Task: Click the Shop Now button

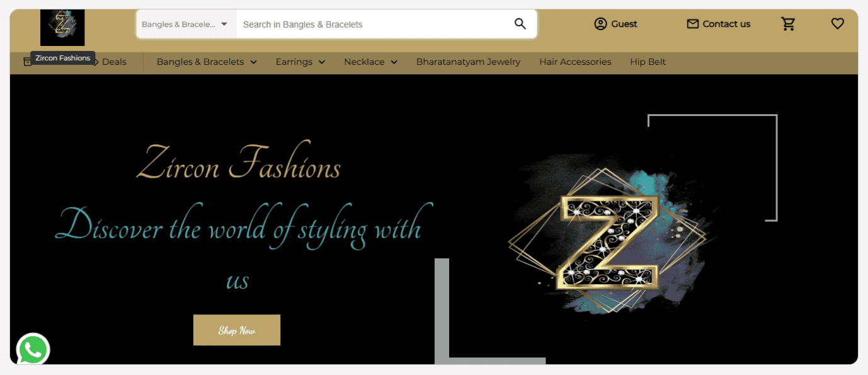Action: pyautogui.click(x=237, y=330)
